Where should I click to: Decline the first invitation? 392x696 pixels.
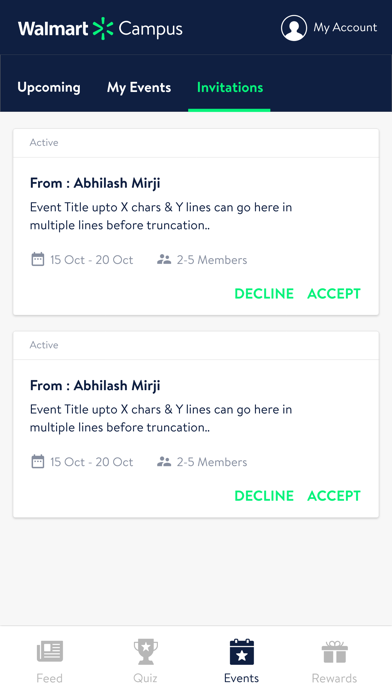click(x=264, y=293)
